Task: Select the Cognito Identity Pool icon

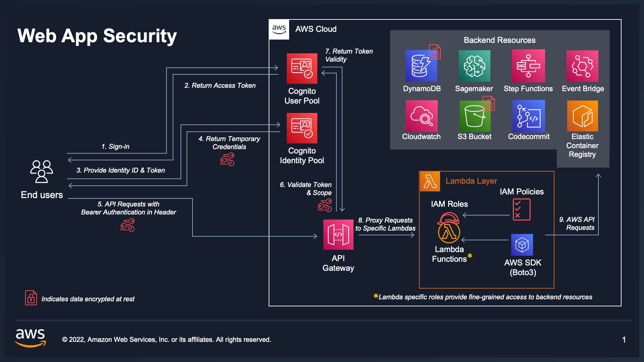Action: click(302, 128)
